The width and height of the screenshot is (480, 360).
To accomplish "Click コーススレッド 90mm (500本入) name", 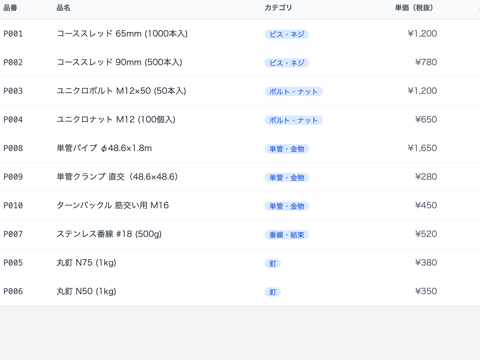I will tap(119, 62).
